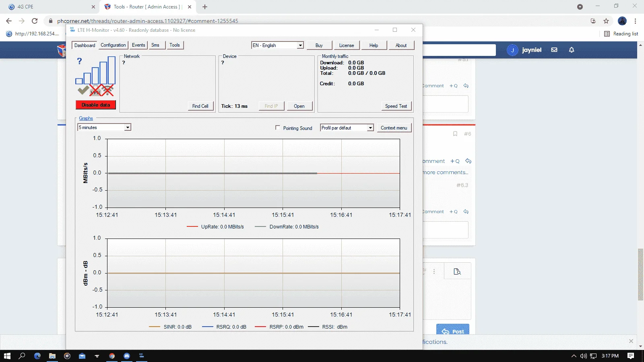Open Chrome three-dot menu

[636, 21]
